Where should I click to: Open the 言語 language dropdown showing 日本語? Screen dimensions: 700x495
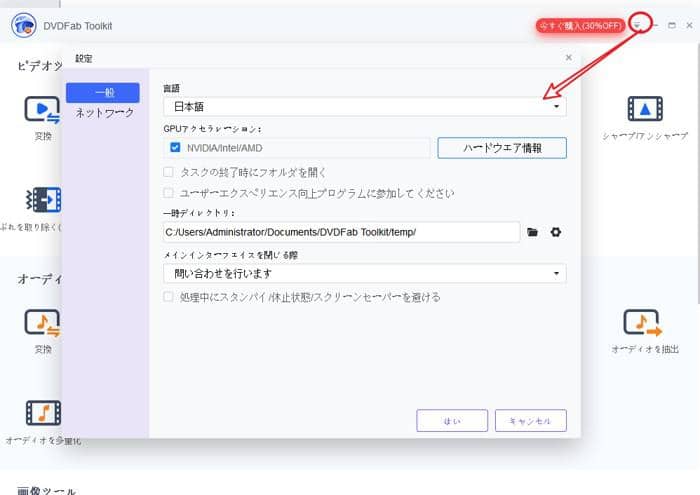[x=365, y=107]
